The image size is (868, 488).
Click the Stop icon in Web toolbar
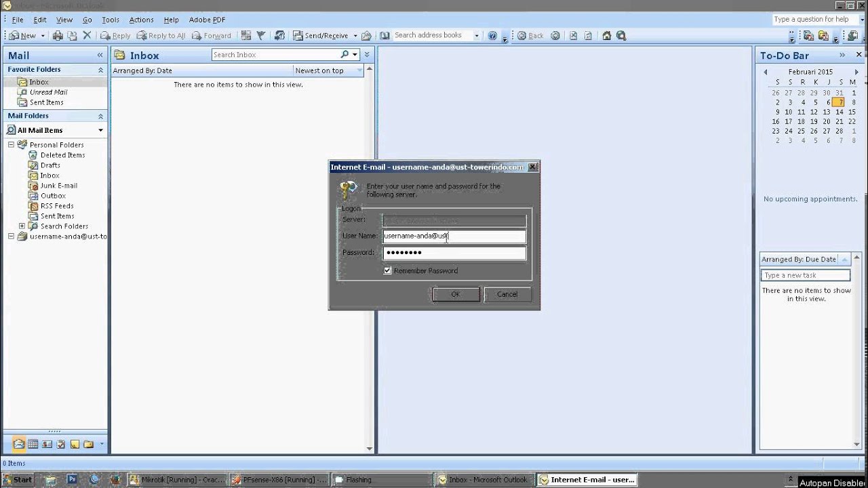pyautogui.click(x=573, y=36)
